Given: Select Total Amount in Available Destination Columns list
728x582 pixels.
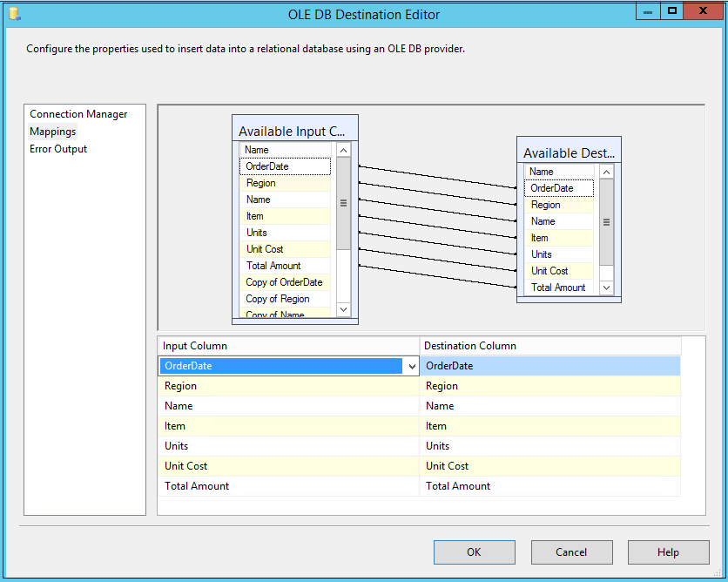Looking at the screenshot, I should tap(559, 288).
